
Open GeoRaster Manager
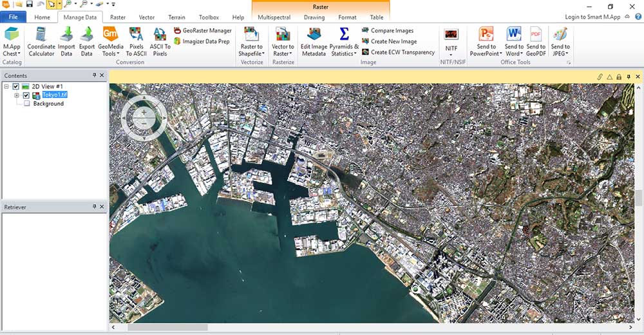pyautogui.click(x=203, y=30)
